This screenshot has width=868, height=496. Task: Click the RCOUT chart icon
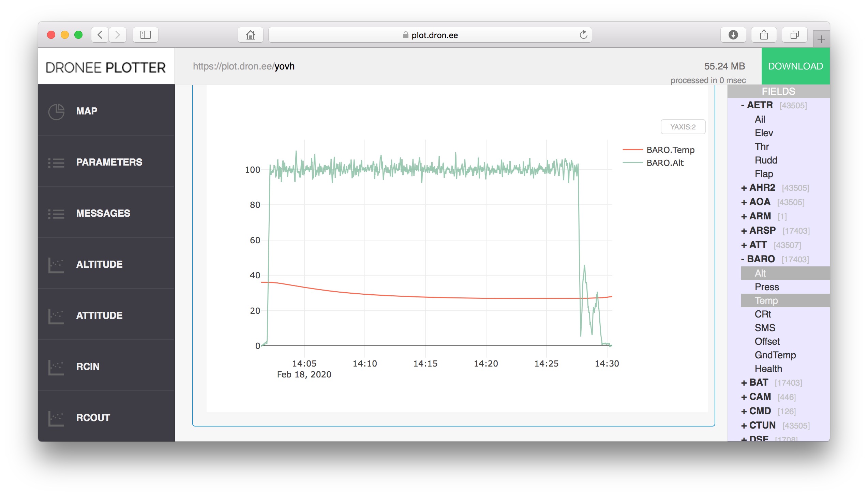[56, 418]
